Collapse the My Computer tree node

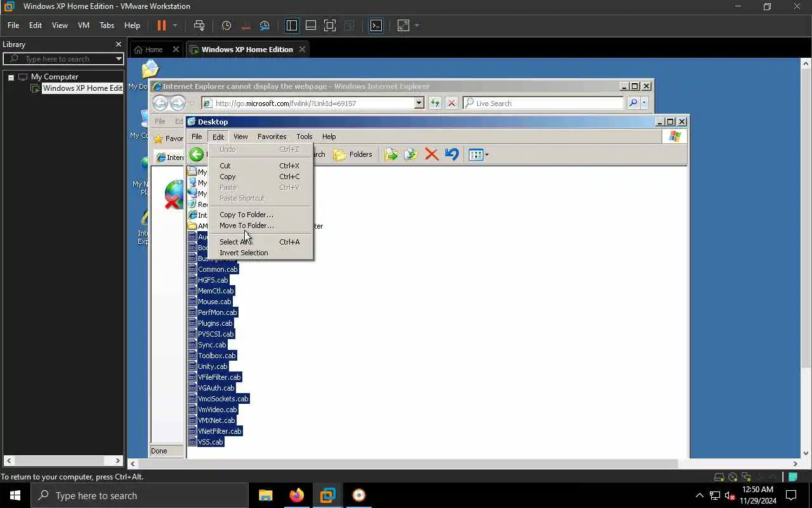(x=11, y=77)
